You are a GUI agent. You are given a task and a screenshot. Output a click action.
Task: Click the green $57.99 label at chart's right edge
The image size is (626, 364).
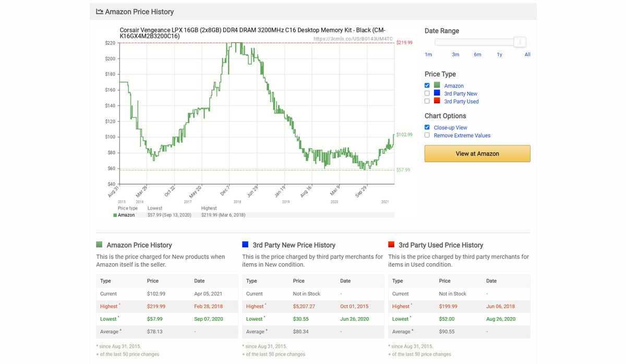point(403,170)
